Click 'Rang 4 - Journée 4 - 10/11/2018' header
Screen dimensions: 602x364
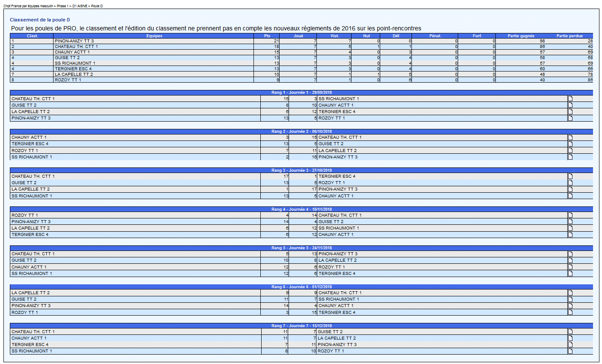301,209
